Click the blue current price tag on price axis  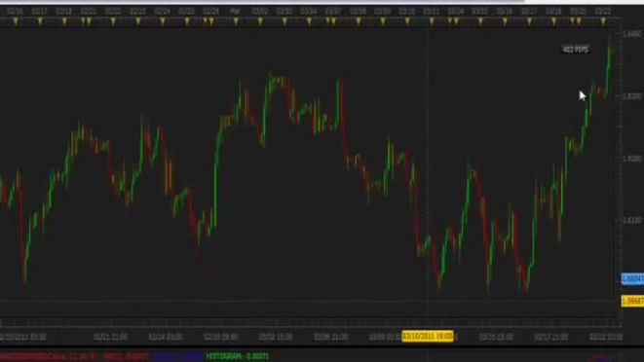[632, 279]
